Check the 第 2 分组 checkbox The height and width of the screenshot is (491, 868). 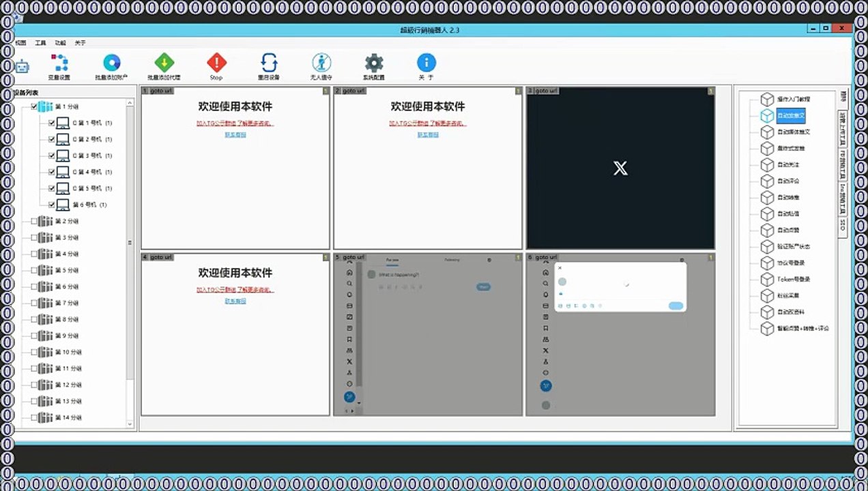34,221
